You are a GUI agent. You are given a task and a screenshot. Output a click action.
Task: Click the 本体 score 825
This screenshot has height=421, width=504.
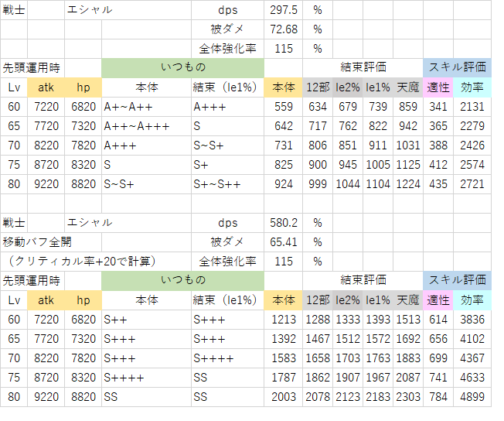283,165
